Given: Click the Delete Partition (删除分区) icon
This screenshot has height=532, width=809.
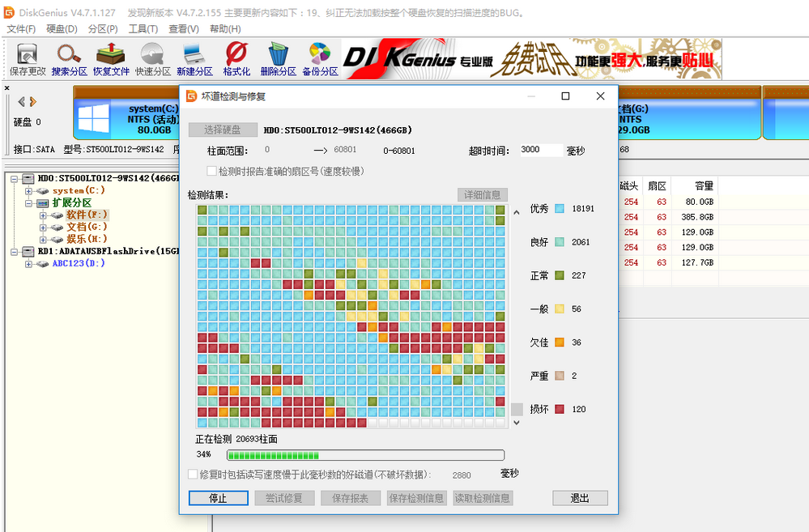Looking at the screenshot, I should 278,59.
